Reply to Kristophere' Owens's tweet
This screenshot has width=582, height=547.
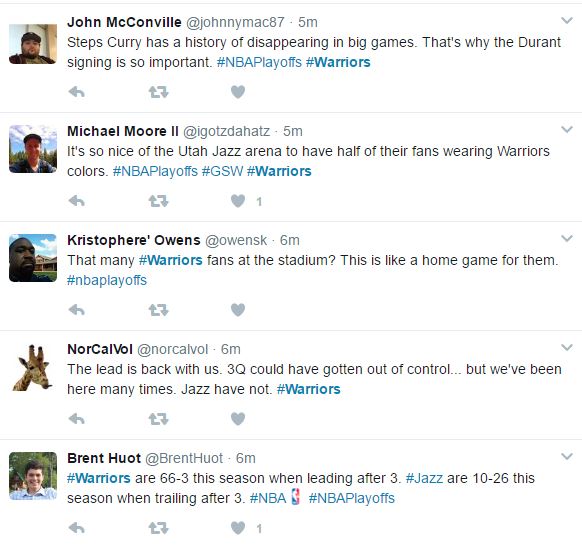77,309
